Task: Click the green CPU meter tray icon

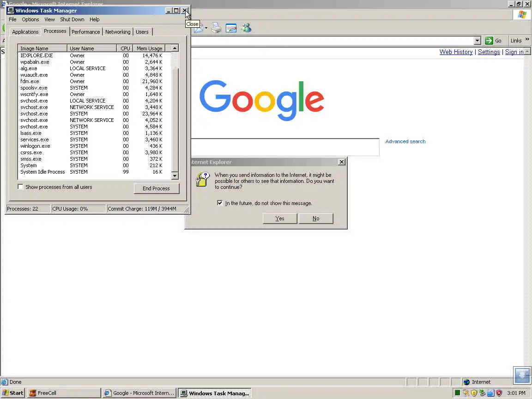Action: coord(457,393)
